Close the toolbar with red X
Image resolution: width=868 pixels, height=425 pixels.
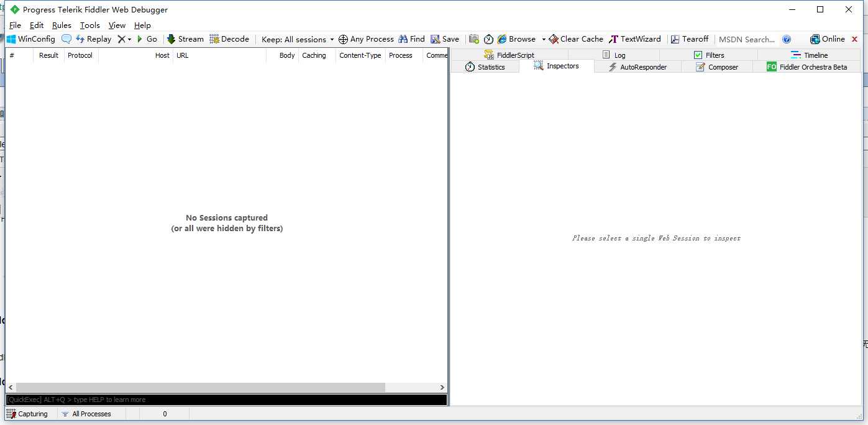pos(854,39)
